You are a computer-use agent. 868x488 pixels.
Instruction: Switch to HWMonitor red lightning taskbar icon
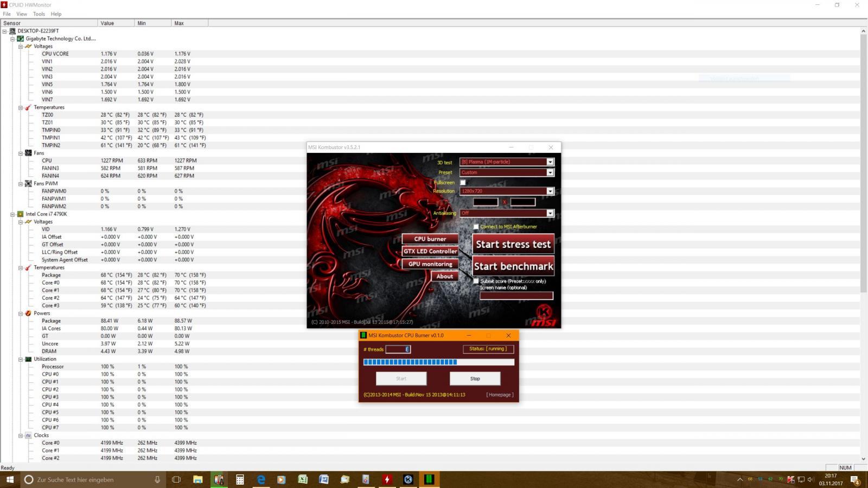pos(387,480)
